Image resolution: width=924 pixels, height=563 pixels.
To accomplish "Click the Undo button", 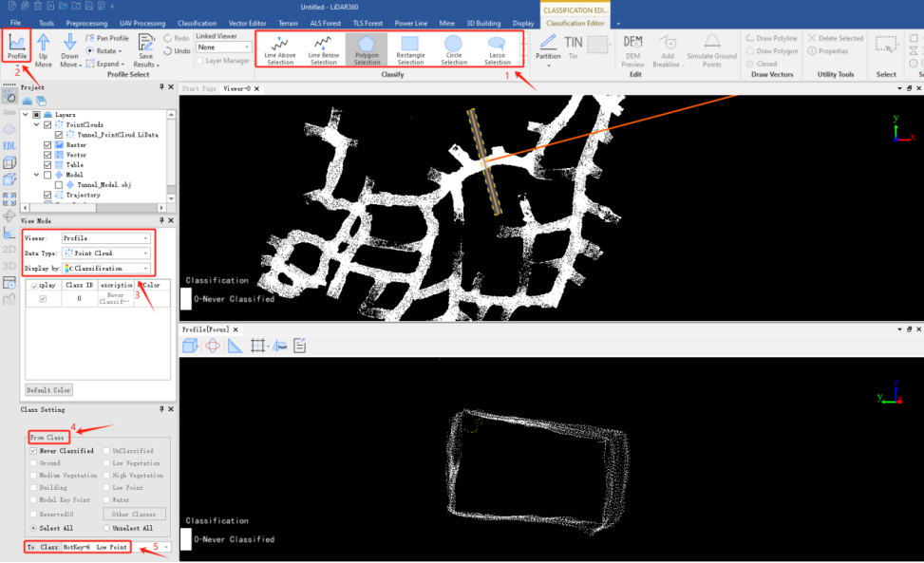I will coord(177,51).
